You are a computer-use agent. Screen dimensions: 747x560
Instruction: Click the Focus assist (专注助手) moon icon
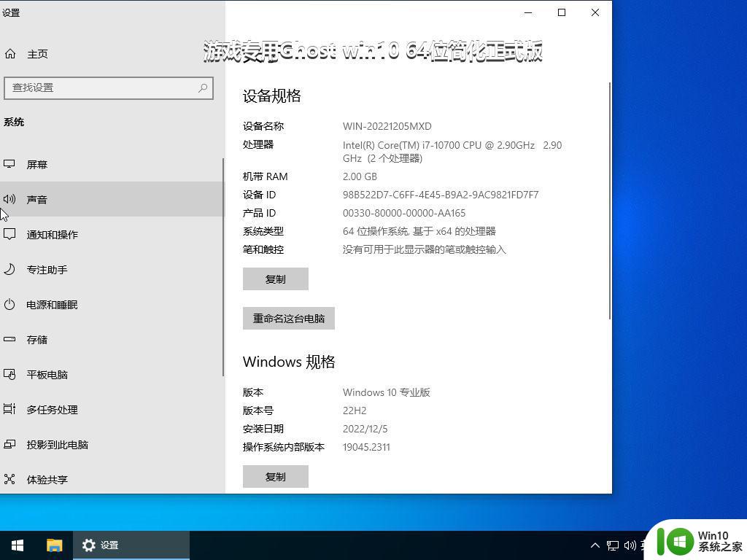tap(9, 269)
